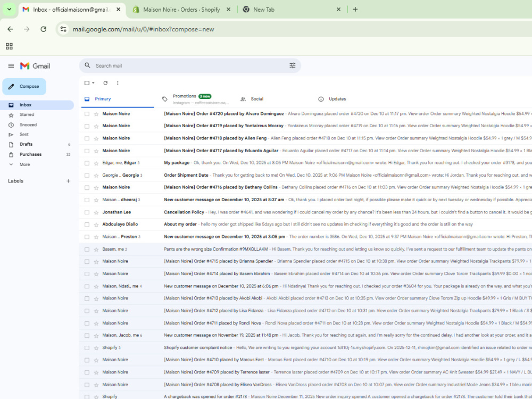This screenshot has height=399, width=532.
Task: Open the Purchases label link
Action: pos(30,154)
